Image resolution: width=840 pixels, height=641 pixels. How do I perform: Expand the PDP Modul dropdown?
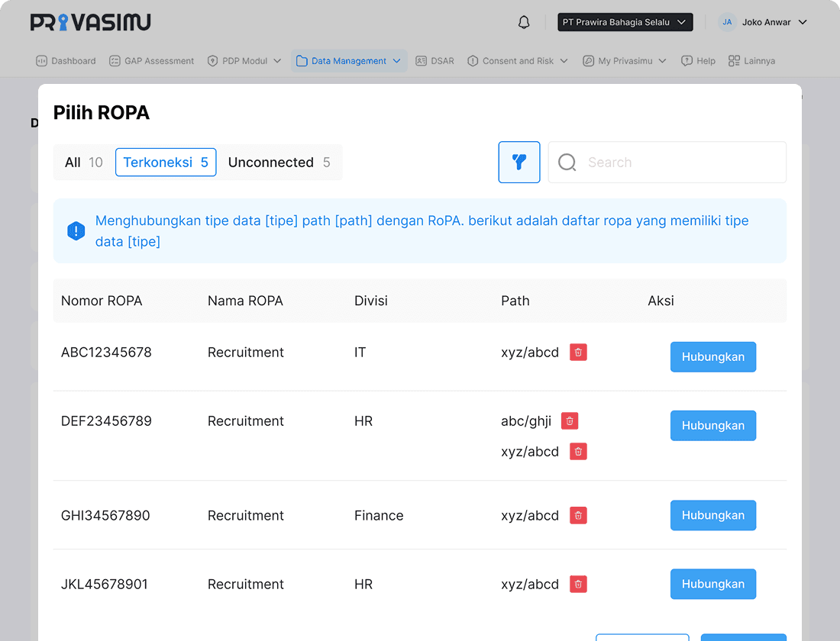pyautogui.click(x=244, y=60)
